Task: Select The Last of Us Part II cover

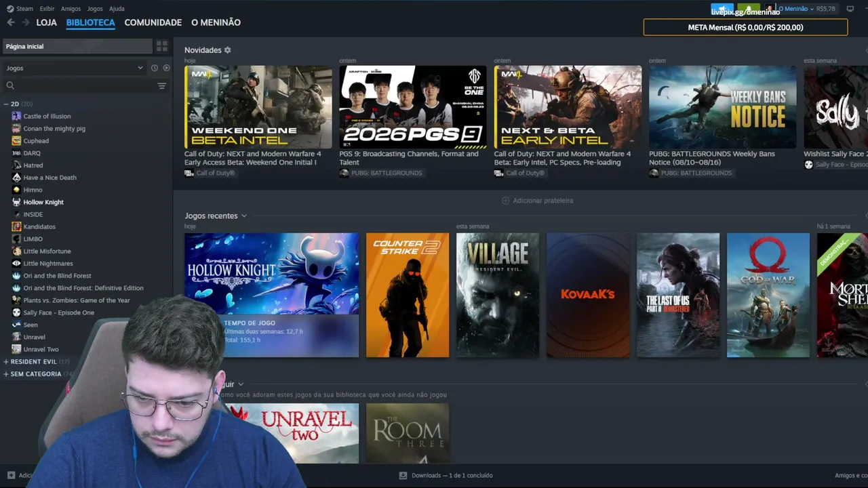Action: 678,295
